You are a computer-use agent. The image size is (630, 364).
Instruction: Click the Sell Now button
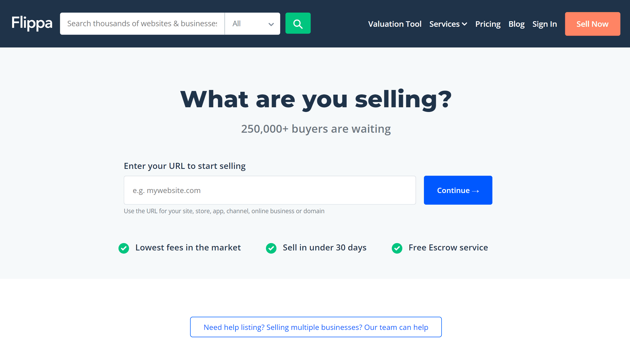(592, 24)
